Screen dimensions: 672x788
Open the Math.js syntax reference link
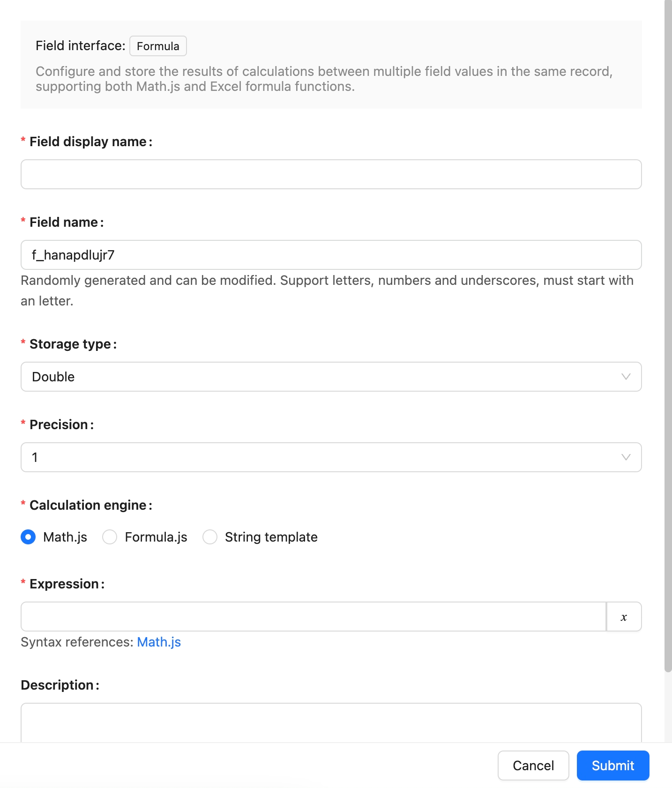[x=159, y=642]
